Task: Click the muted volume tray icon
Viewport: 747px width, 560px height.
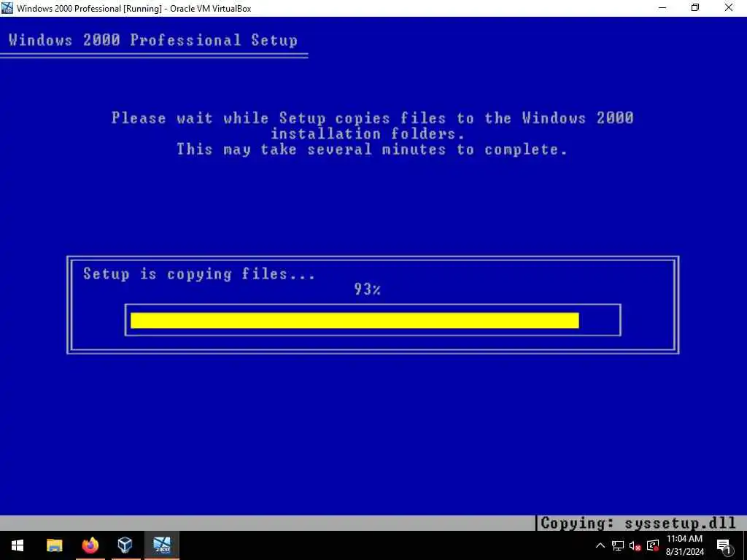Action: tap(635, 545)
